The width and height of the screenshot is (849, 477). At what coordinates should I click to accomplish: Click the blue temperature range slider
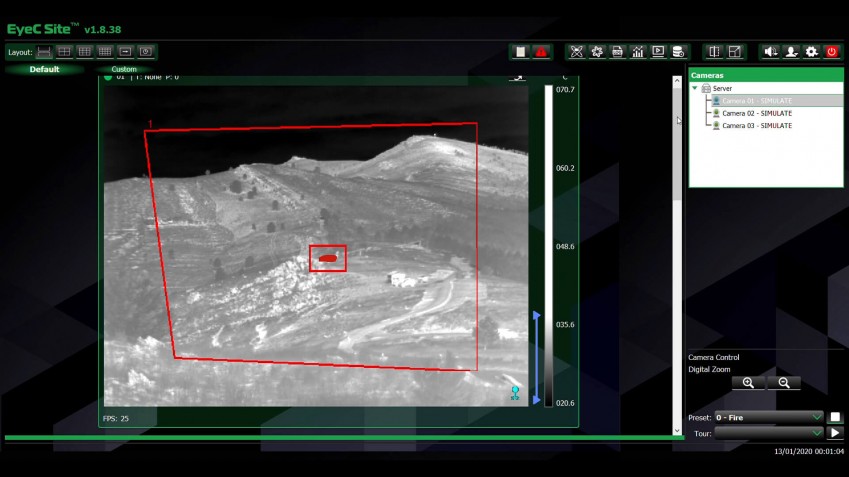tap(536, 358)
